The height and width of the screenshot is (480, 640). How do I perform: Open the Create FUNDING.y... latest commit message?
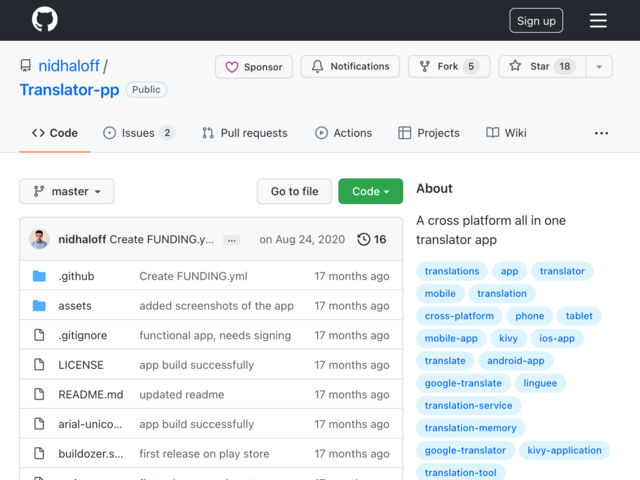point(162,239)
